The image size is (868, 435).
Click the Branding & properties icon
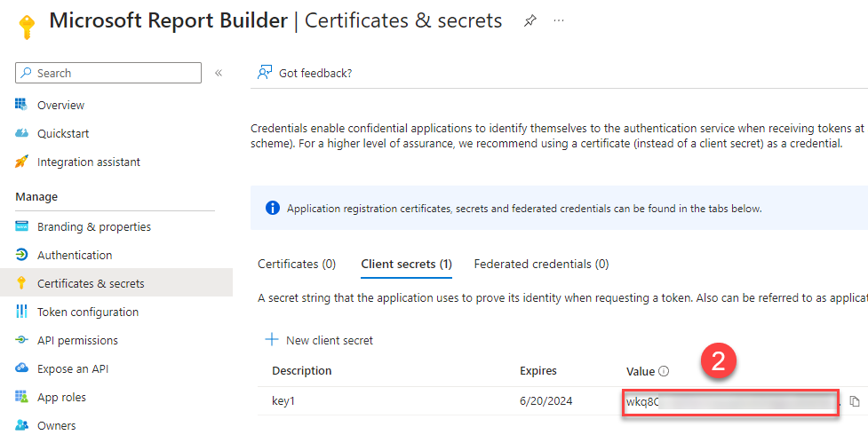tap(21, 226)
